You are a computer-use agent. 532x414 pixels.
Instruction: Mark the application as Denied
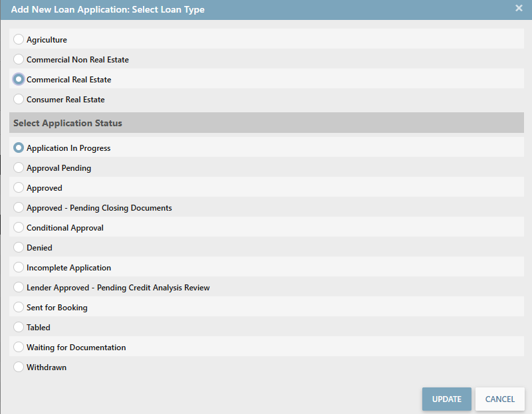pyautogui.click(x=19, y=248)
